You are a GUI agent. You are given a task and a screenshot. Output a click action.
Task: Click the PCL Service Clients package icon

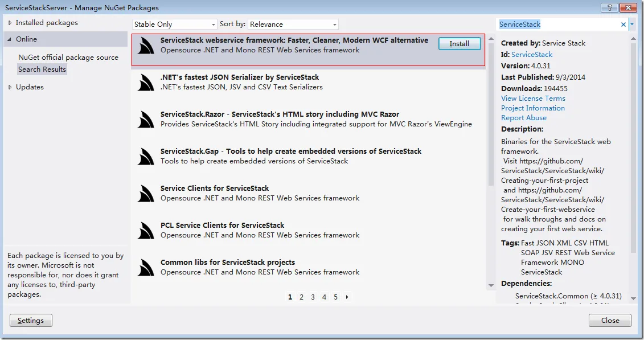click(145, 230)
